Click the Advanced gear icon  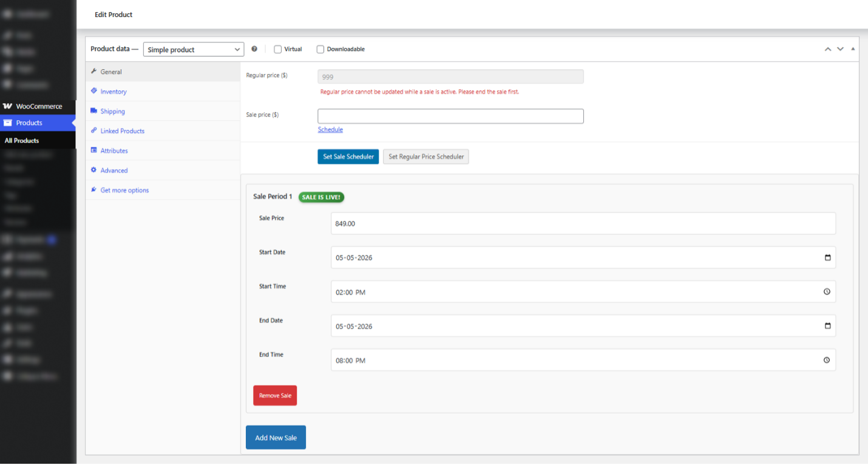tap(93, 170)
